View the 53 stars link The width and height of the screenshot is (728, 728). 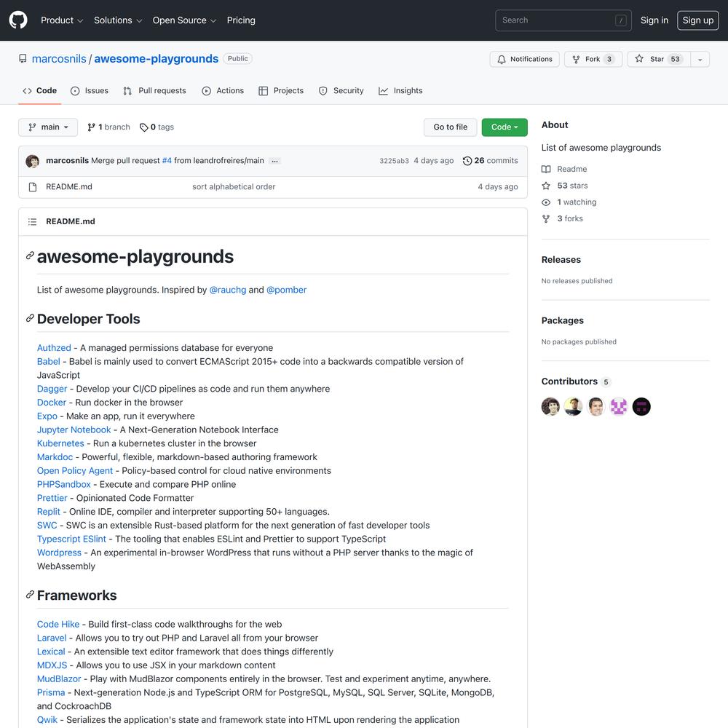[x=565, y=186]
